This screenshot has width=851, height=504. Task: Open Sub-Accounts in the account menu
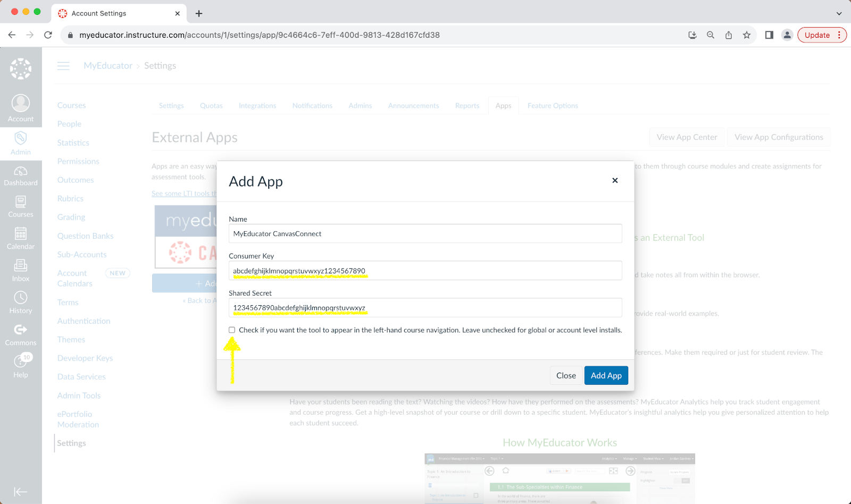pos(82,254)
